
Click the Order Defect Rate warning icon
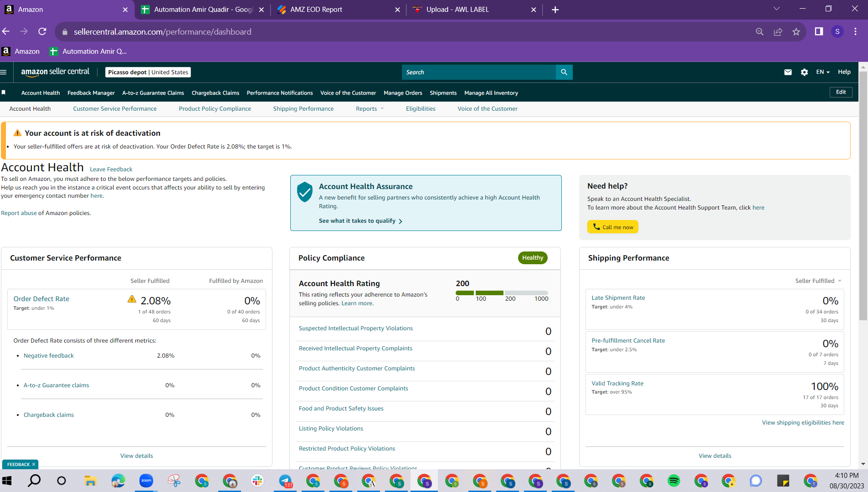click(132, 299)
